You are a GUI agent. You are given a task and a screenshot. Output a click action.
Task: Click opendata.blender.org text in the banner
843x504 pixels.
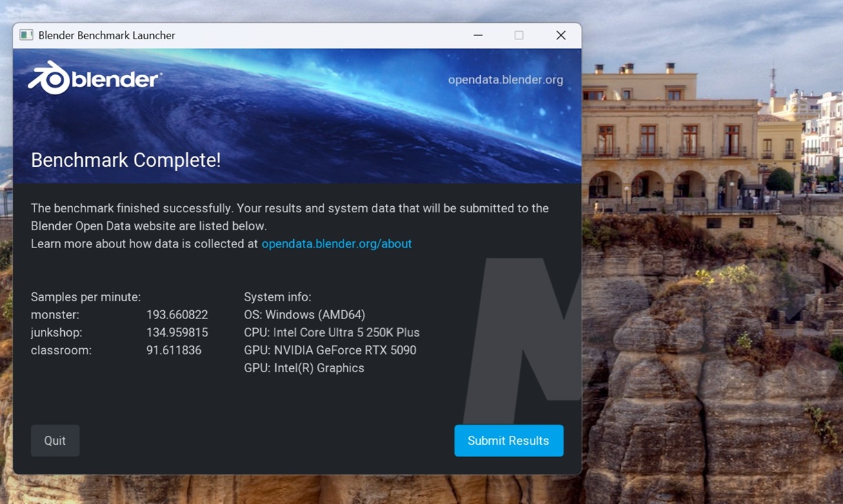click(505, 79)
